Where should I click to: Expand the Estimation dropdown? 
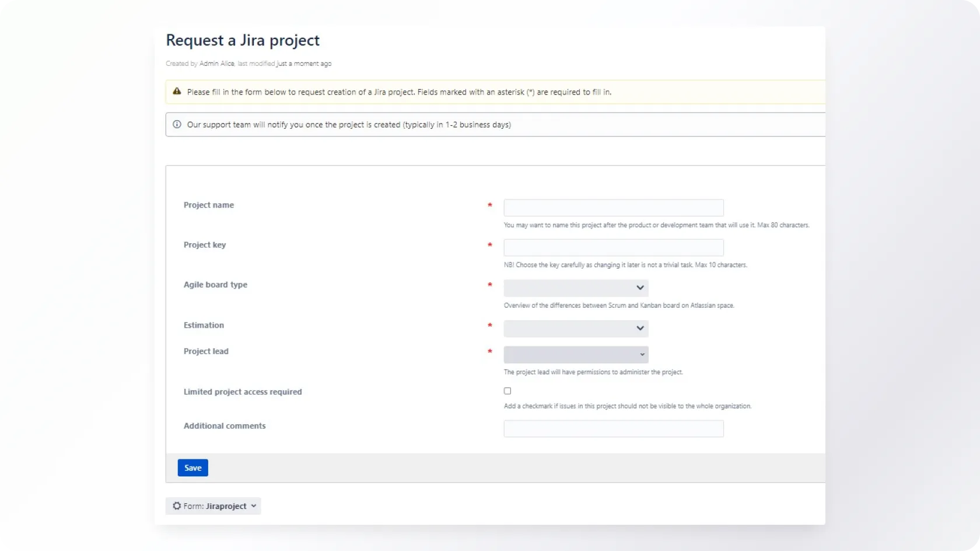click(x=576, y=328)
